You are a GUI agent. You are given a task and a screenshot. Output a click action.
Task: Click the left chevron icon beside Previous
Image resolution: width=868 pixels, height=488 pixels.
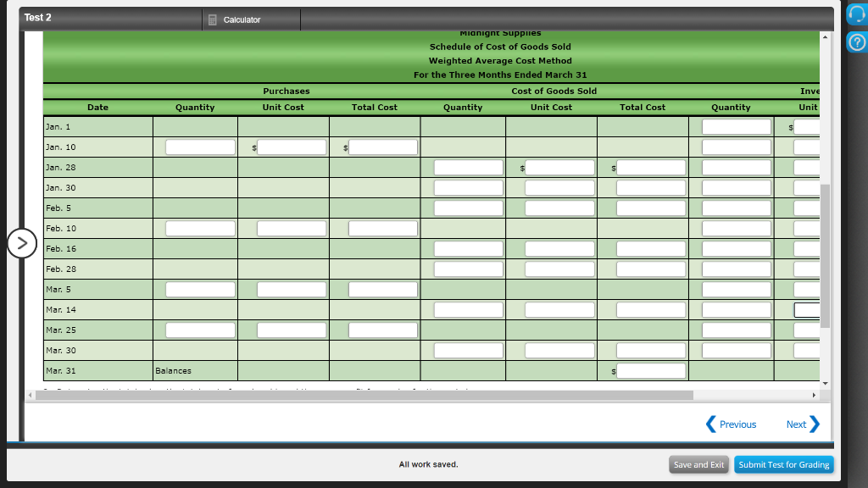[710, 424]
